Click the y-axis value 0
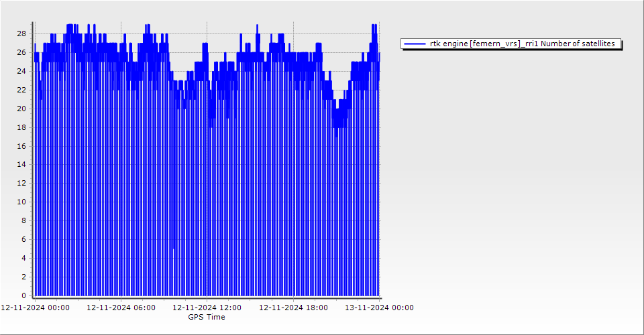Viewport: 644px width, 335px height. [23, 295]
